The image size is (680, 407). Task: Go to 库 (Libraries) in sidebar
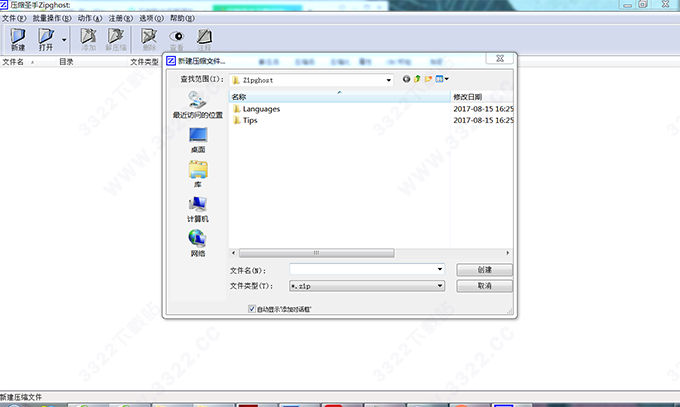(198, 174)
